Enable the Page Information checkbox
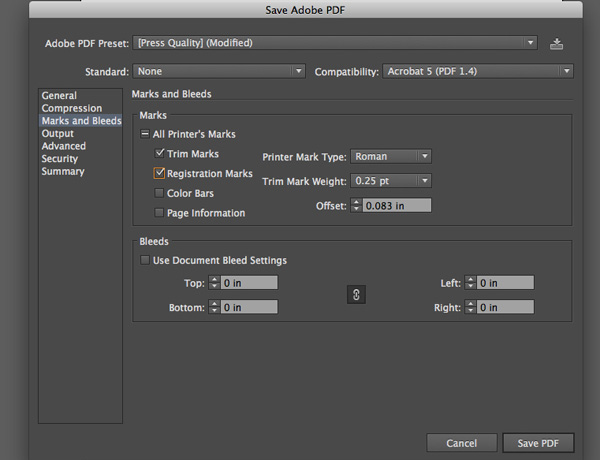Viewport: 600px width, 460px height. pos(159,212)
